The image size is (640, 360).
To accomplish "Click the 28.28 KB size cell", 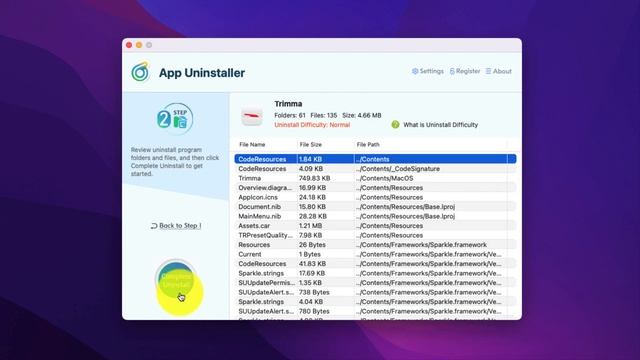I will [313, 216].
